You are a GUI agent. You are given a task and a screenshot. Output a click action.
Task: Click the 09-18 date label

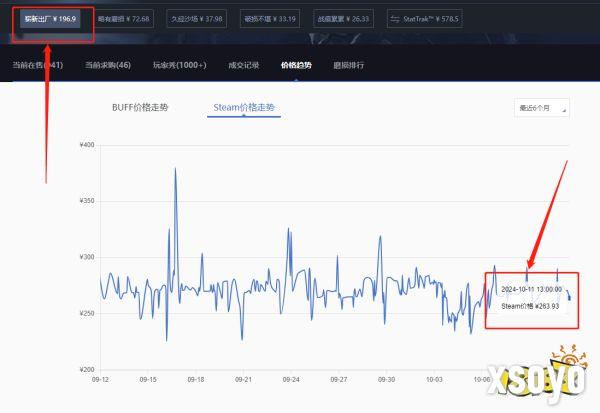[x=196, y=379]
